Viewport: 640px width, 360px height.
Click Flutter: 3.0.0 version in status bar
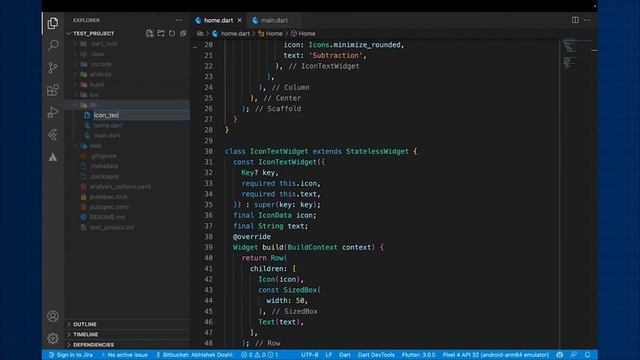pos(418,355)
